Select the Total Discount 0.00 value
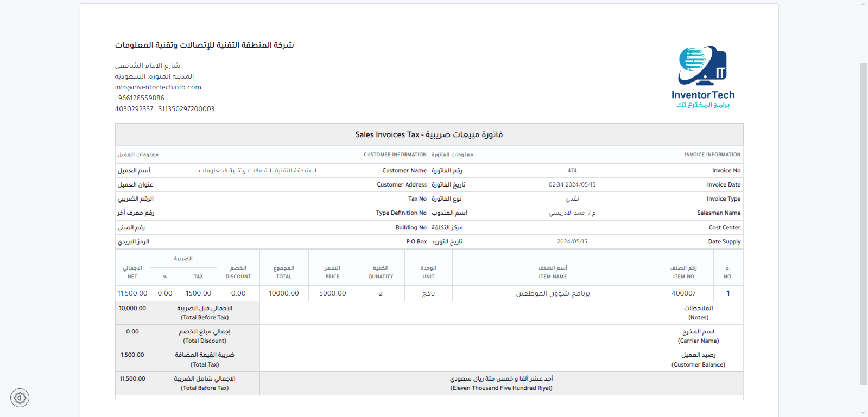 coord(132,332)
